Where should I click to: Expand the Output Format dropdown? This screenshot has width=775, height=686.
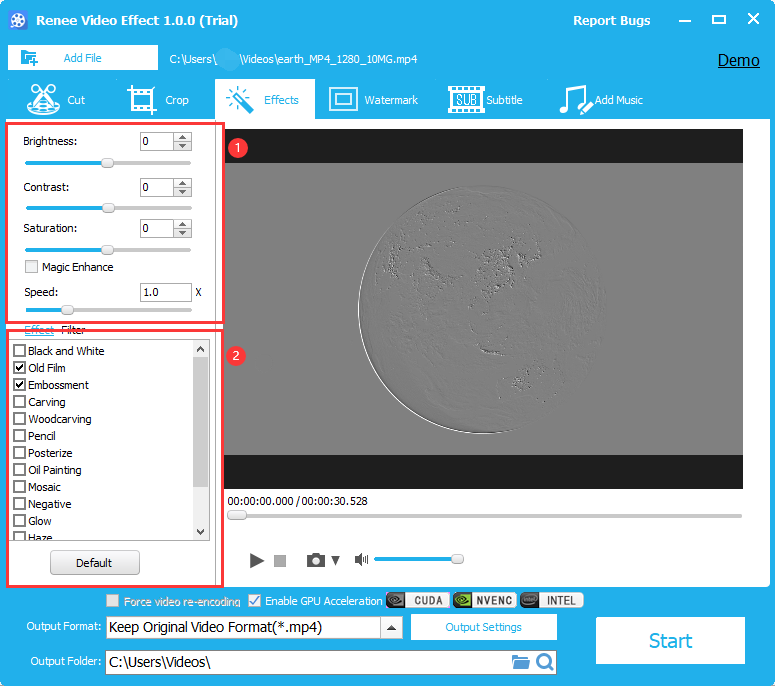[392, 628]
